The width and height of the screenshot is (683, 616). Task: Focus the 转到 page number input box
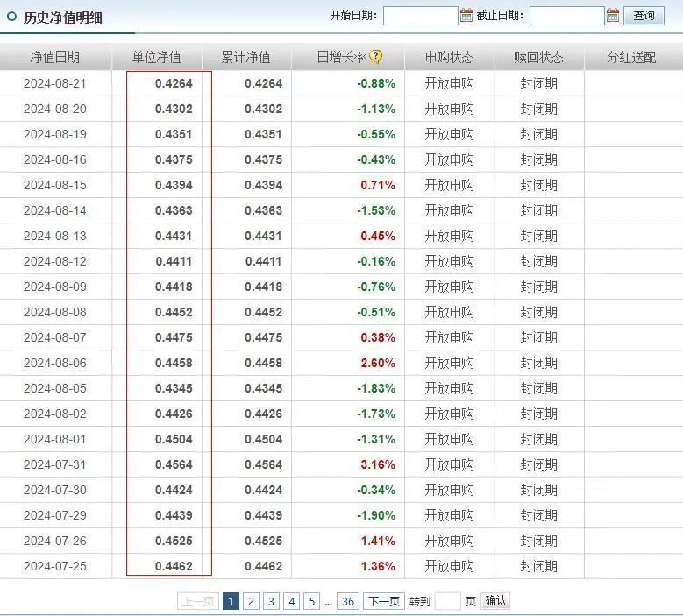pos(447,602)
